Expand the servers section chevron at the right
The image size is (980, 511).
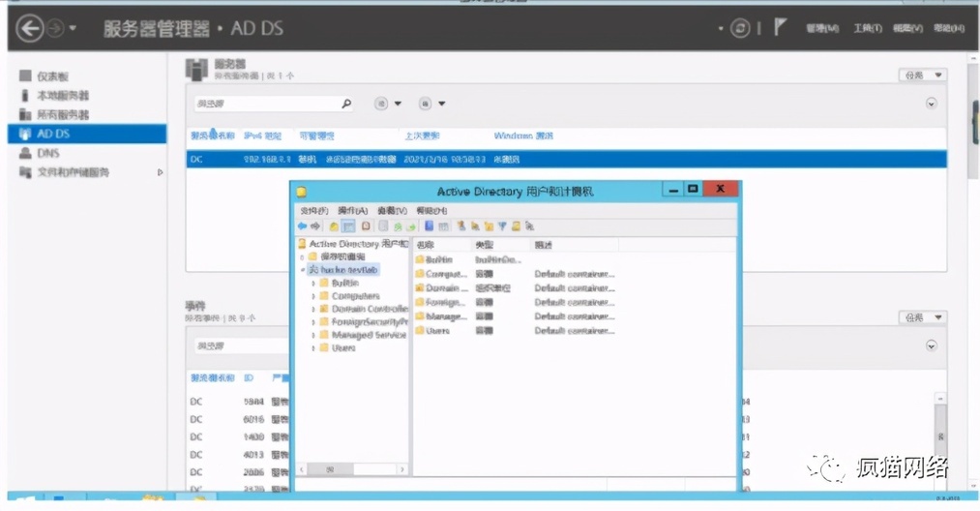click(932, 104)
